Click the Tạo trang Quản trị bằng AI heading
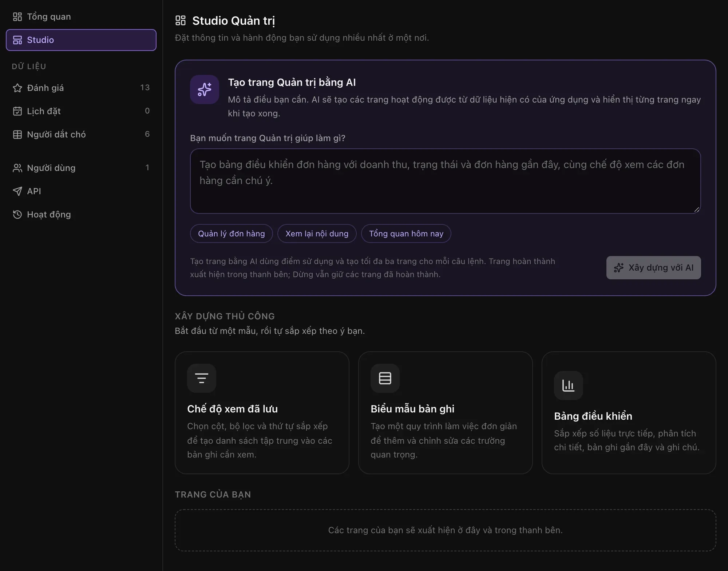 coord(292,83)
